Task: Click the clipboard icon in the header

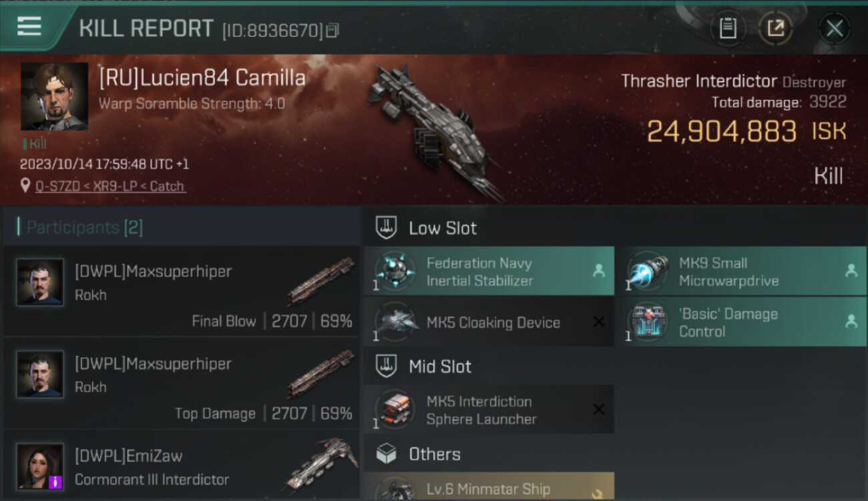Action: point(728,28)
